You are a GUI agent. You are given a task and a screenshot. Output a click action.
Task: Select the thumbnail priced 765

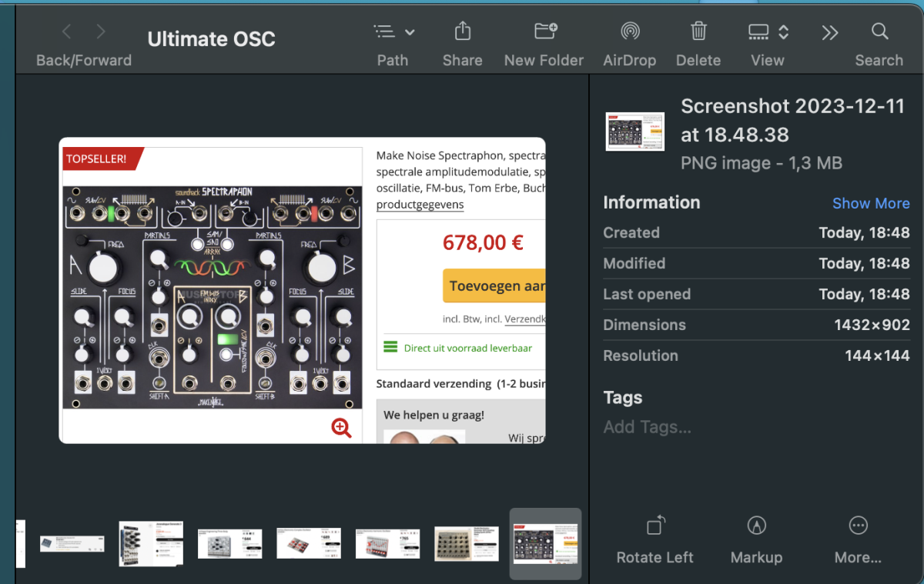pos(387,543)
